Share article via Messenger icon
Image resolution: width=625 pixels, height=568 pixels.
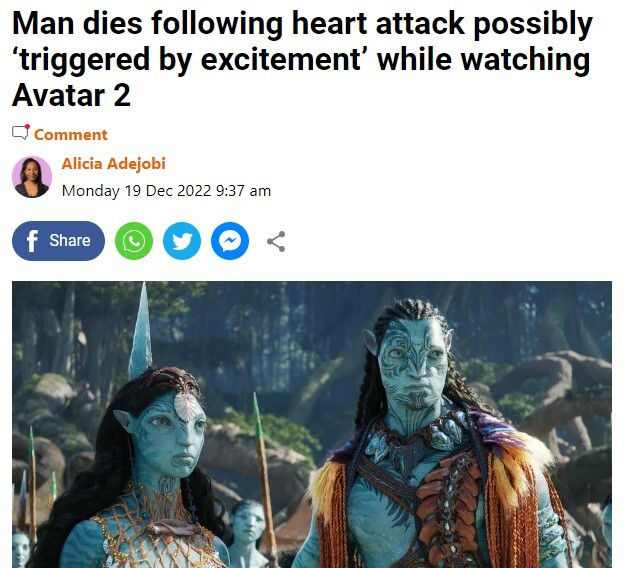pos(230,241)
